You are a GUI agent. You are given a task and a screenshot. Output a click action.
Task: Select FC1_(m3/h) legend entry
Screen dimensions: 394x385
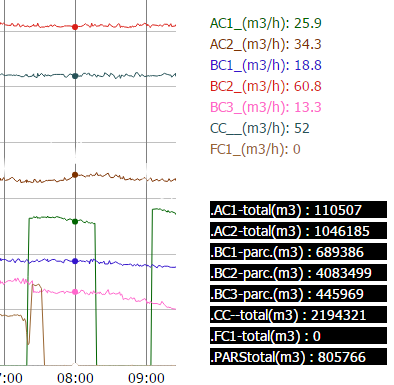pos(255,149)
